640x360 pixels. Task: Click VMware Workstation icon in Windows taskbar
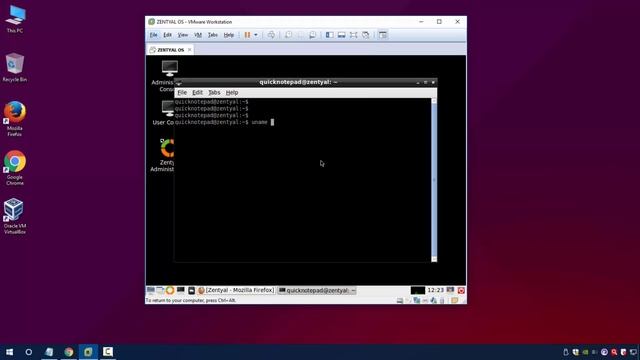(88, 352)
